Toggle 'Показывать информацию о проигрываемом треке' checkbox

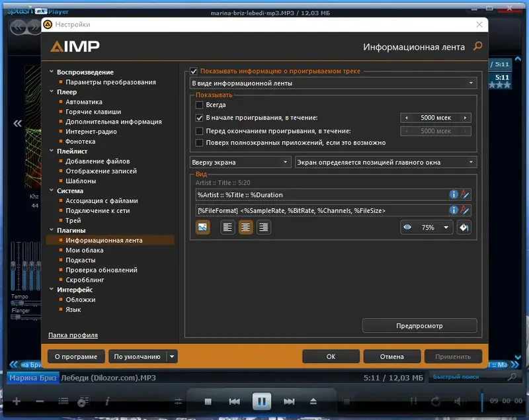(193, 71)
